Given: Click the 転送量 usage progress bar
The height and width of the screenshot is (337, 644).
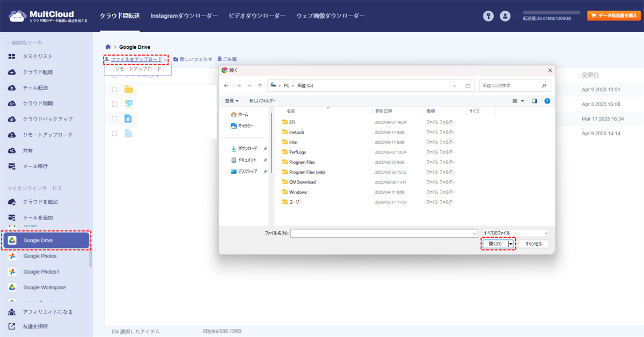Looking at the screenshot, I should click(x=551, y=12).
